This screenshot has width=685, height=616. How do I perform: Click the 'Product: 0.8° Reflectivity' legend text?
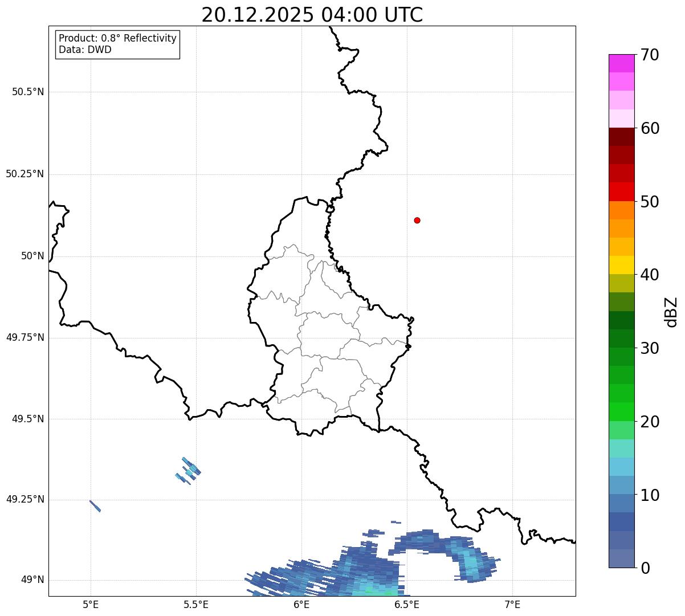[118, 38]
